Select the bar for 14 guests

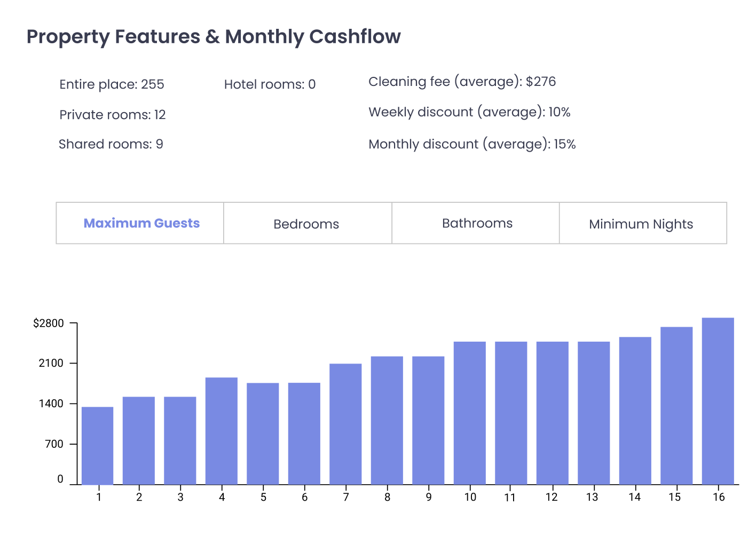635,410
